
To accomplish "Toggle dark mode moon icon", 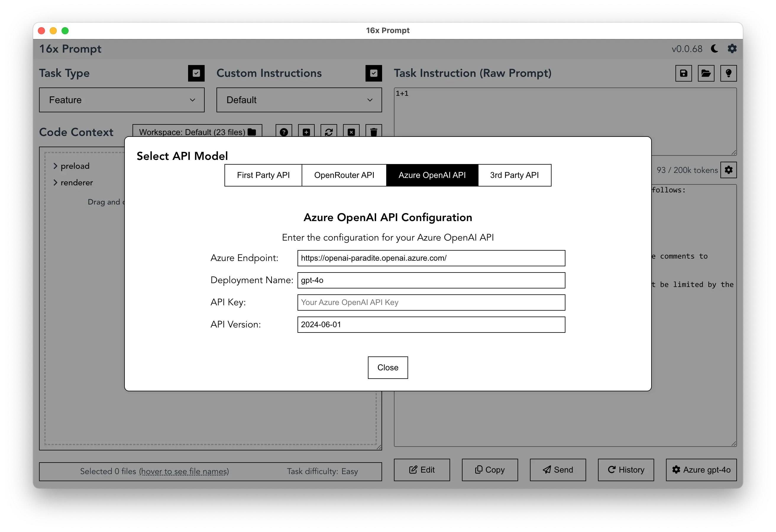I will [x=714, y=49].
